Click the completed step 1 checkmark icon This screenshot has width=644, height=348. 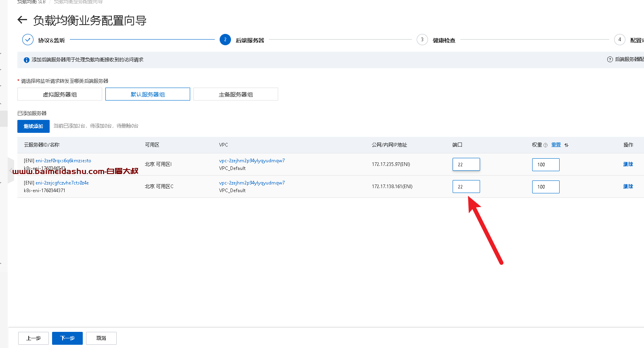tap(28, 40)
